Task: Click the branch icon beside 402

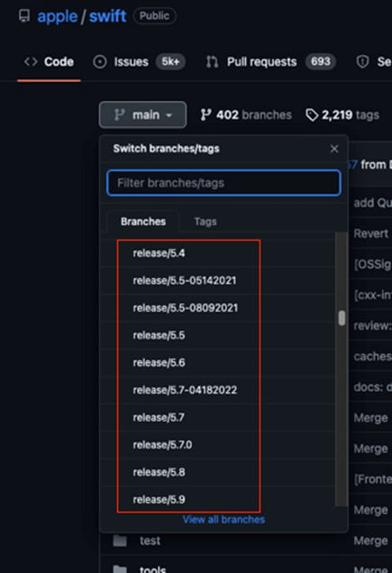Action: [x=205, y=114]
